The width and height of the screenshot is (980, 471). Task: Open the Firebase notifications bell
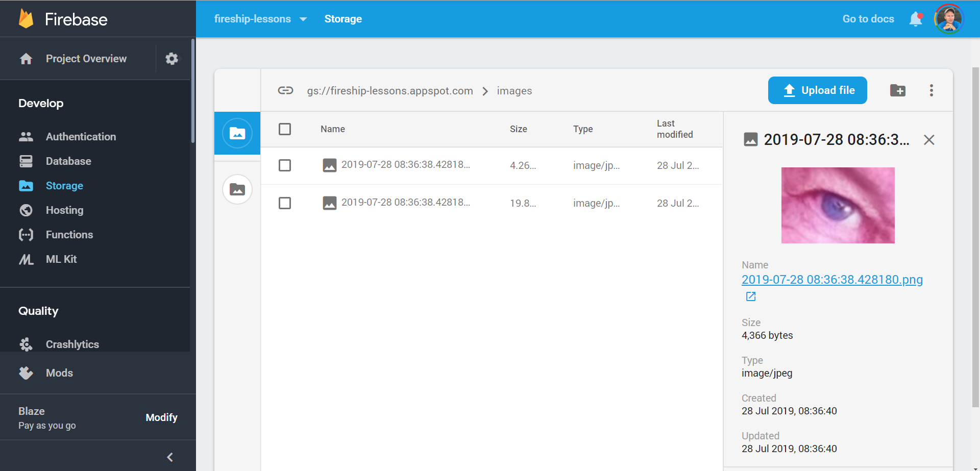916,19
